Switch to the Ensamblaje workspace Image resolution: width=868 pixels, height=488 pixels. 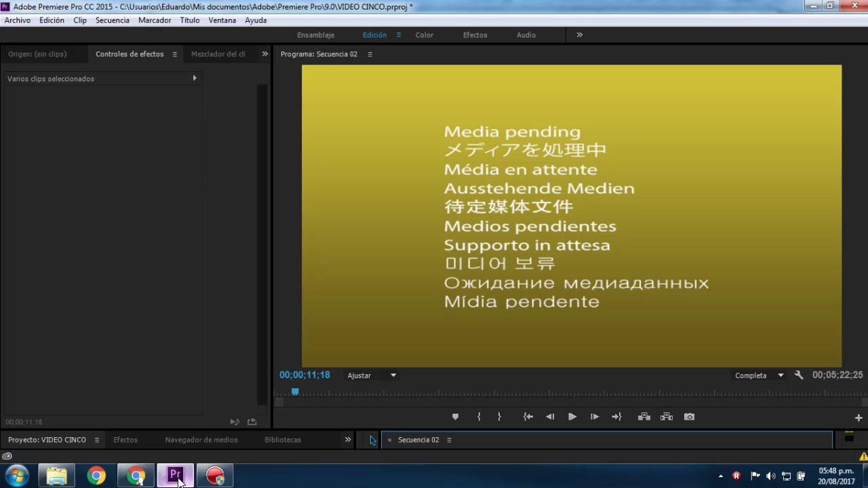(316, 35)
